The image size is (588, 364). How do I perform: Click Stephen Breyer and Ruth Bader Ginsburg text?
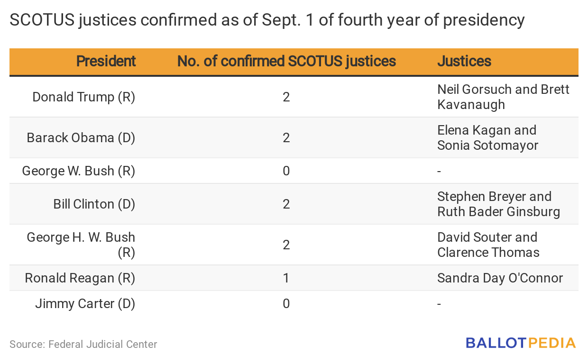498,204
